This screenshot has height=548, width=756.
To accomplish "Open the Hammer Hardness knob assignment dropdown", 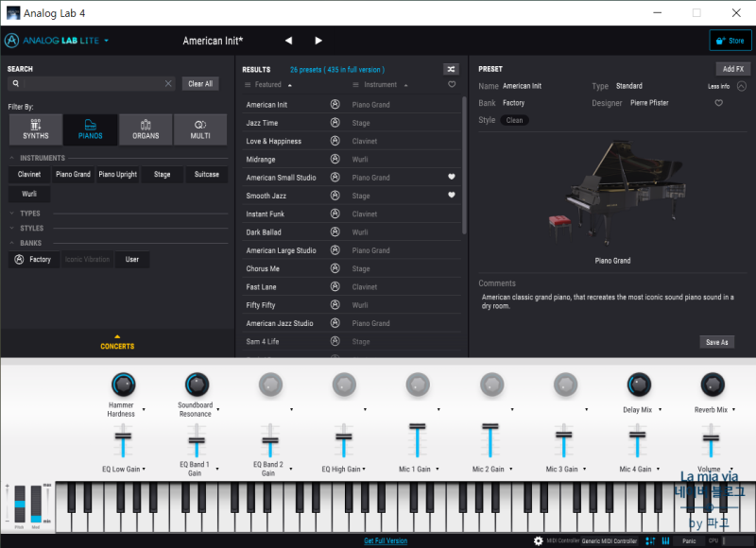I will (144, 410).
